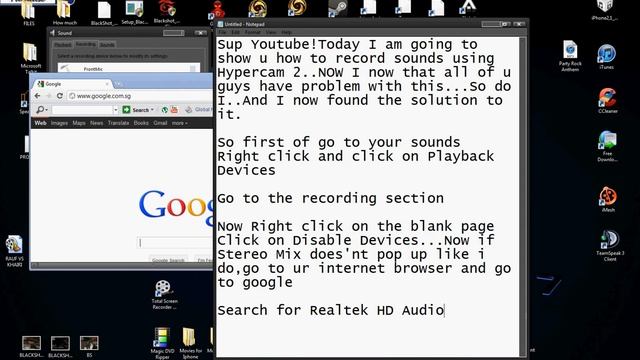The image size is (640, 360).
Task: Open the Web link in the Google navigation bar
Action: coord(40,123)
